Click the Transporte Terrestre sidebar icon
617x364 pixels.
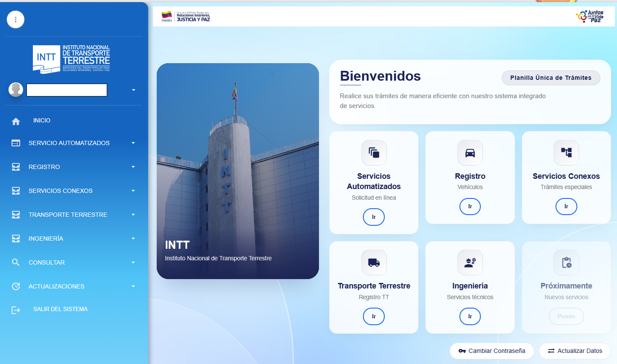[x=16, y=215]
